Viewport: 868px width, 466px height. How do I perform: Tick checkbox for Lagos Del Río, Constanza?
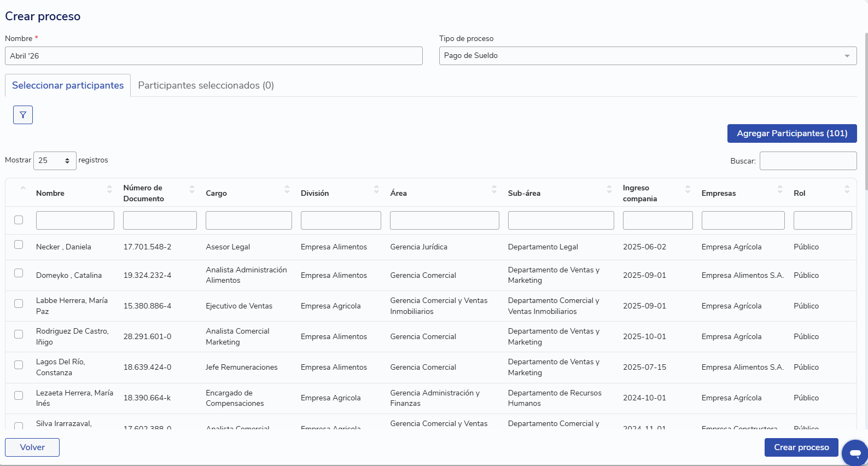pyautogui.click(x=19, y=365)
